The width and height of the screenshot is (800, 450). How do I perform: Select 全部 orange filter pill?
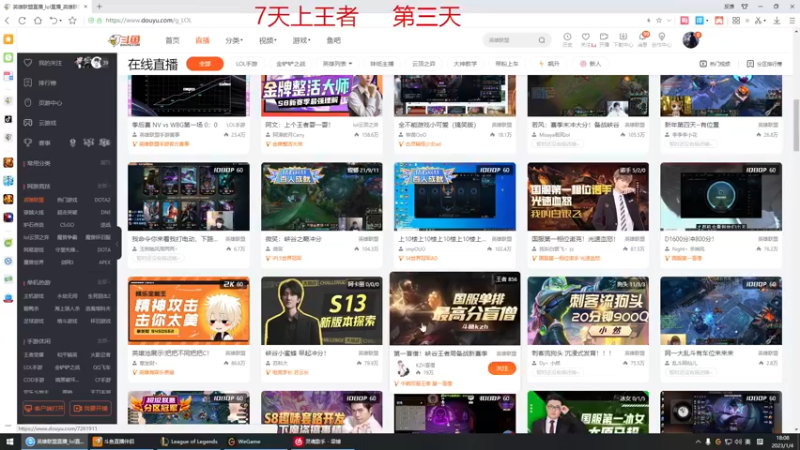[x=205, y=64]
